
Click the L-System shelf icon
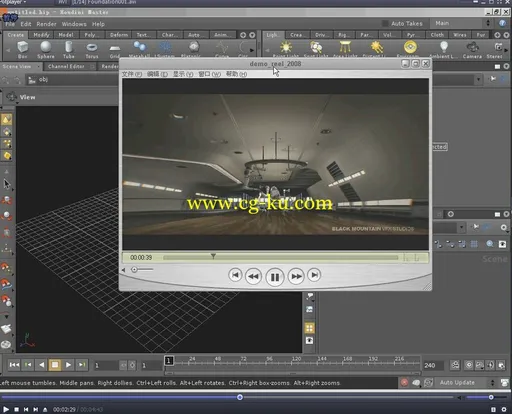[x=165, y=49]
